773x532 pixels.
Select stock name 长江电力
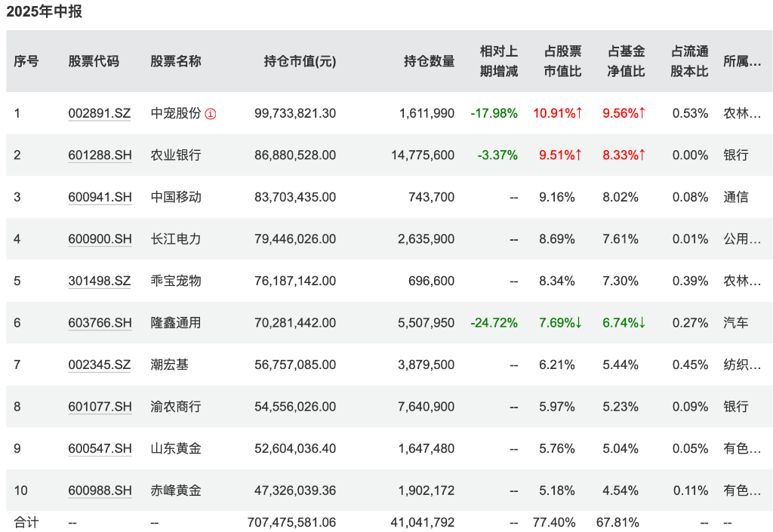(176, 239)
